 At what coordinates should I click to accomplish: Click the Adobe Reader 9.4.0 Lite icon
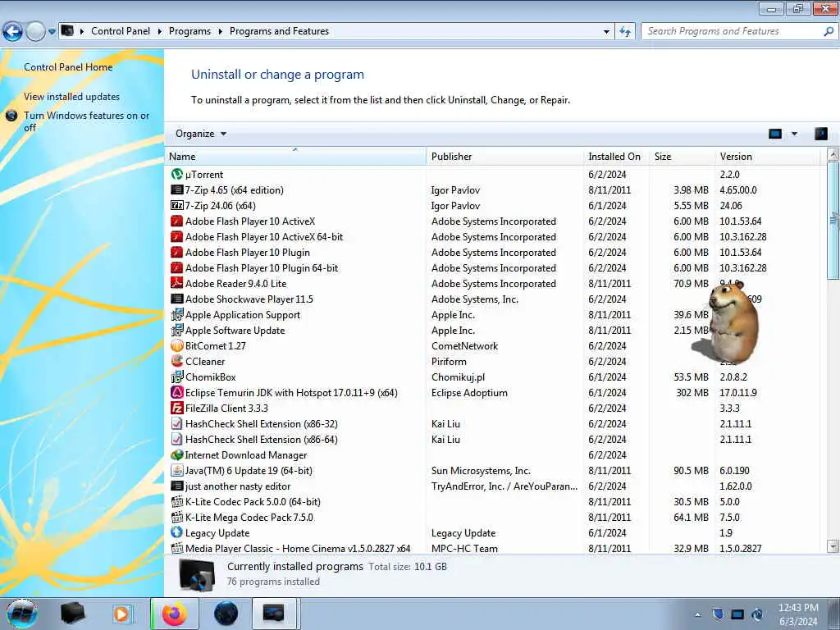coord(177,283)
